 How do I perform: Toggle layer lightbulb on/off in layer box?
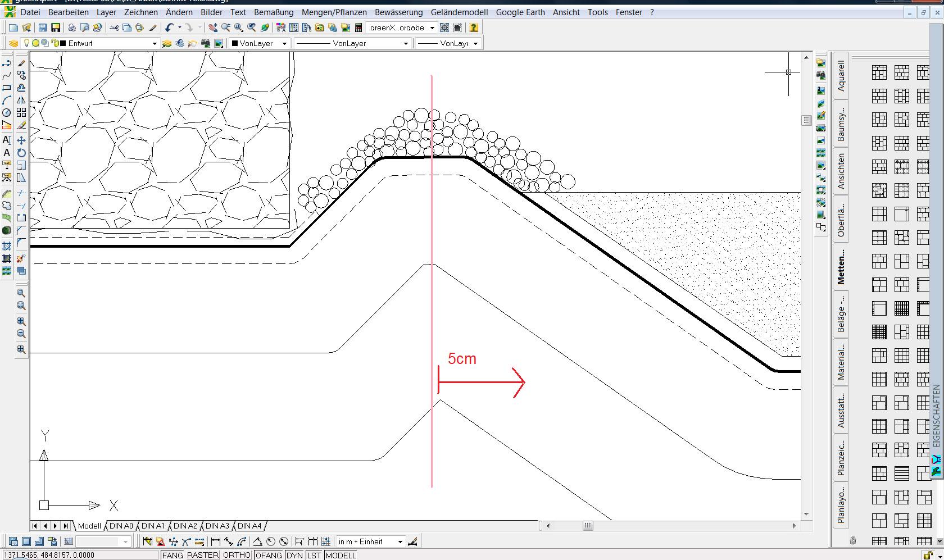[26, 43]
